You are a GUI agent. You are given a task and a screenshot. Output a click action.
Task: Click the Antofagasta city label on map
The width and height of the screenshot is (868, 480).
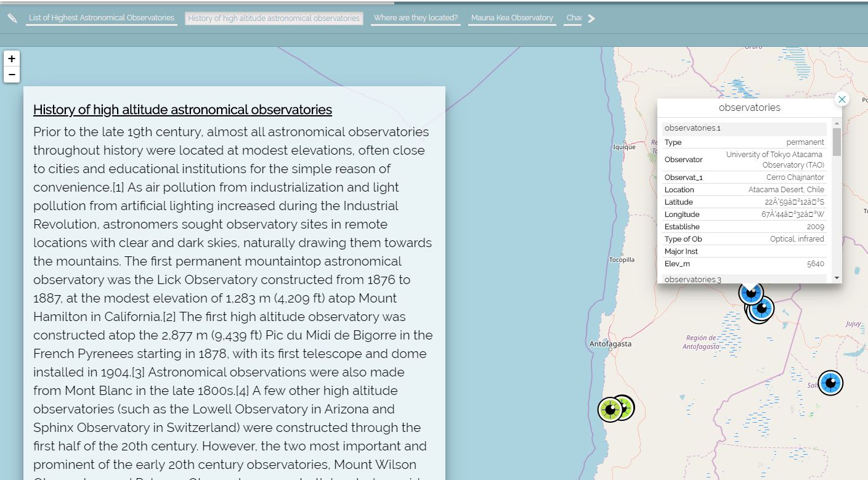[610, 344]
